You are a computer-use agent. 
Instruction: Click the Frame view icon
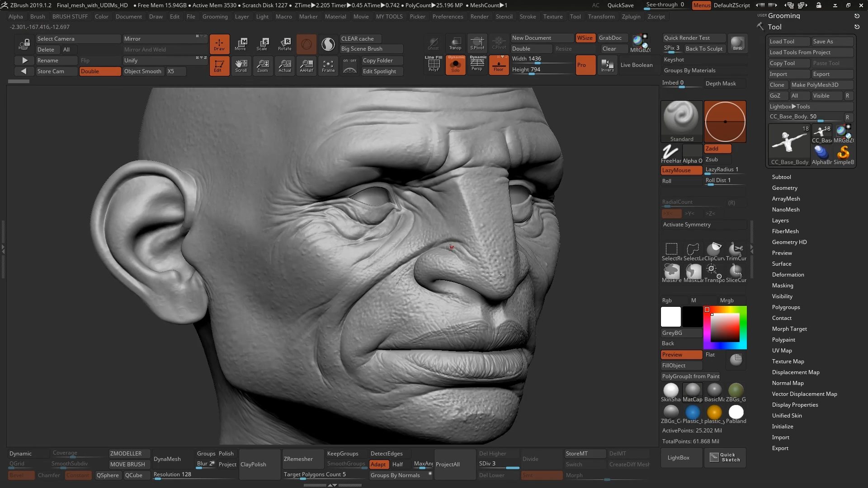pos(328,66)
